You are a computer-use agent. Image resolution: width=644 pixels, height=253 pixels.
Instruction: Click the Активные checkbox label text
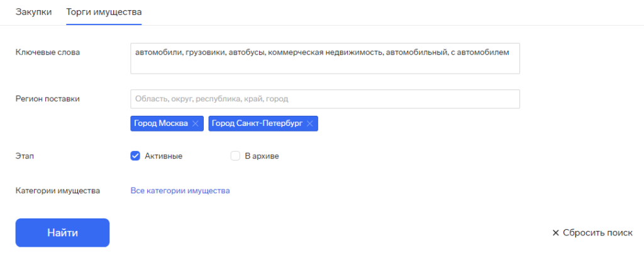point(164,156)
